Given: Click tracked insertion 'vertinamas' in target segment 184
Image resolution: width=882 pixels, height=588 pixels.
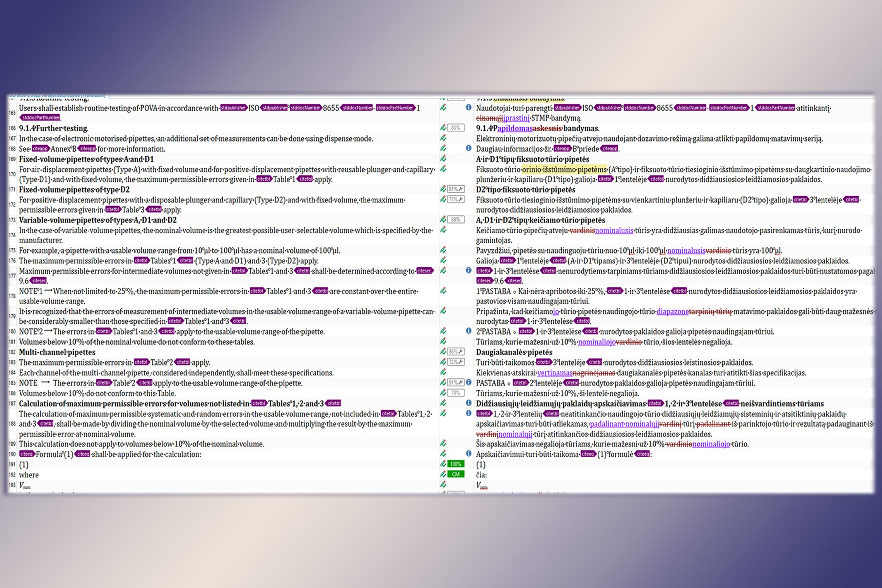Looking at the screenshot, I should pyautogui.click(x=555, y=373).
